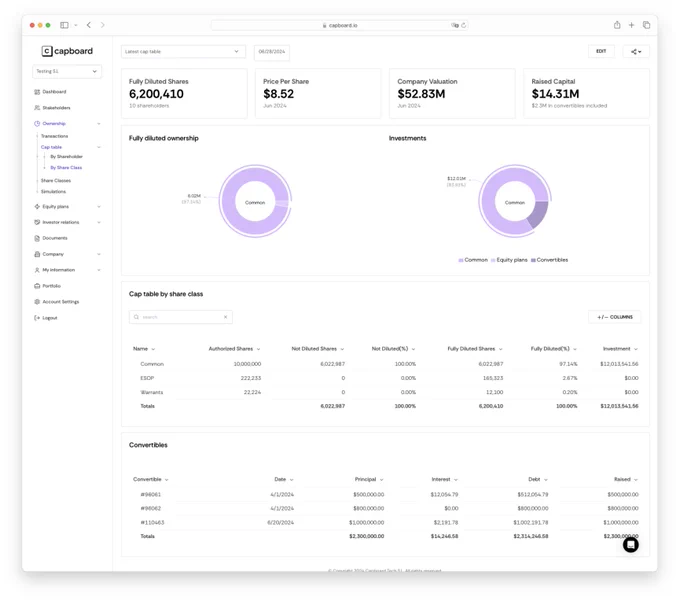Click the Warrants row name

coord(152,392)
